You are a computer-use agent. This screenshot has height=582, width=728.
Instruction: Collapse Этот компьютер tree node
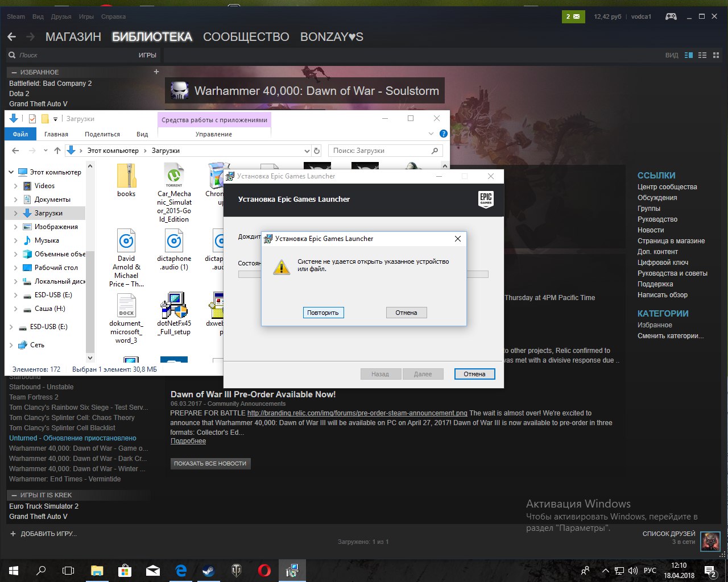click(x=11, y=172)
